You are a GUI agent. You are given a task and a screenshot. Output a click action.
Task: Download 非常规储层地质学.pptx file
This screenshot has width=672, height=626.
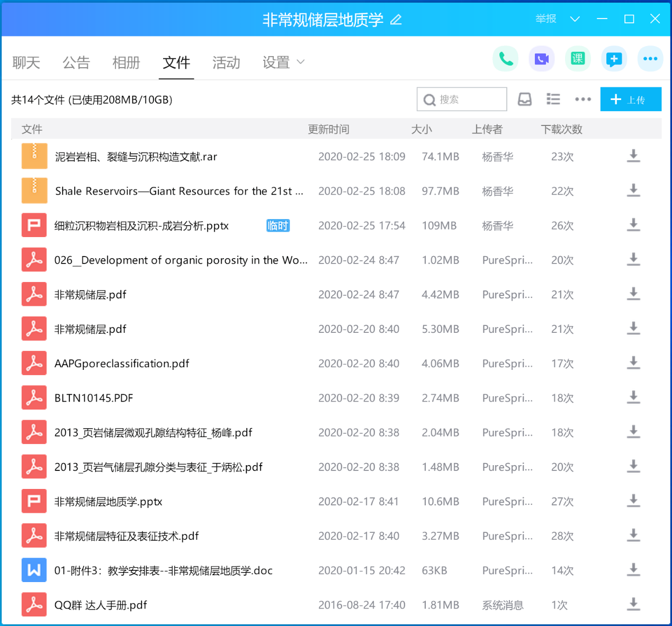point(633,501)
